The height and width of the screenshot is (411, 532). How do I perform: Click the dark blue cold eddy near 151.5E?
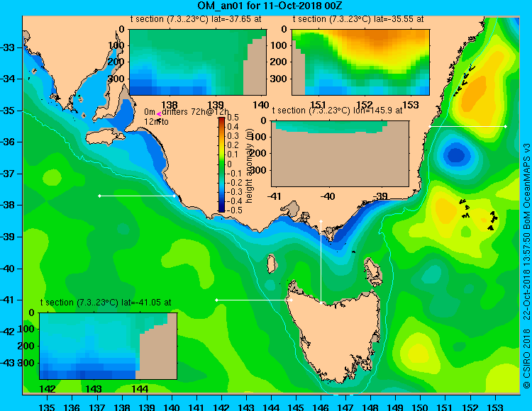[x=455, y=155]
